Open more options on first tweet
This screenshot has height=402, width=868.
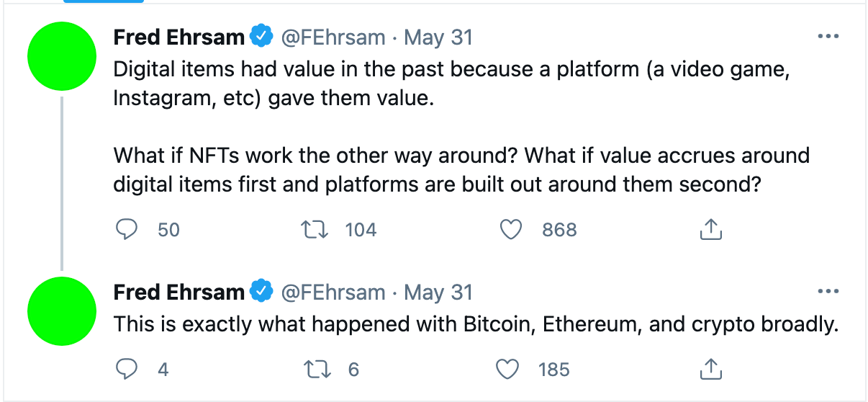pyautogui.click(x=828, y=37)
